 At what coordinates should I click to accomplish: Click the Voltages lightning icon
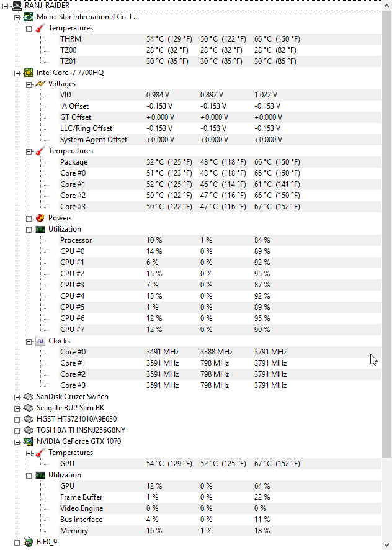(x=40, y=84)
